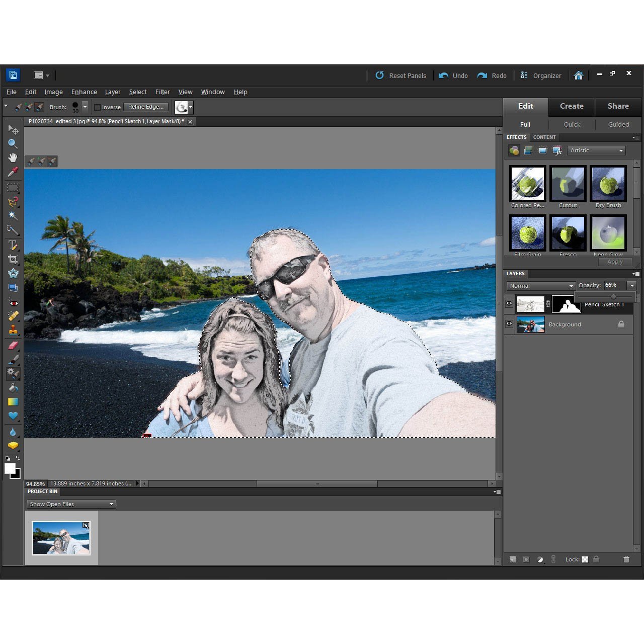Toggle mask link on Pencil Sketch 1 layer
The width and height of the screenshot is (644, 644).
[548, 304]
